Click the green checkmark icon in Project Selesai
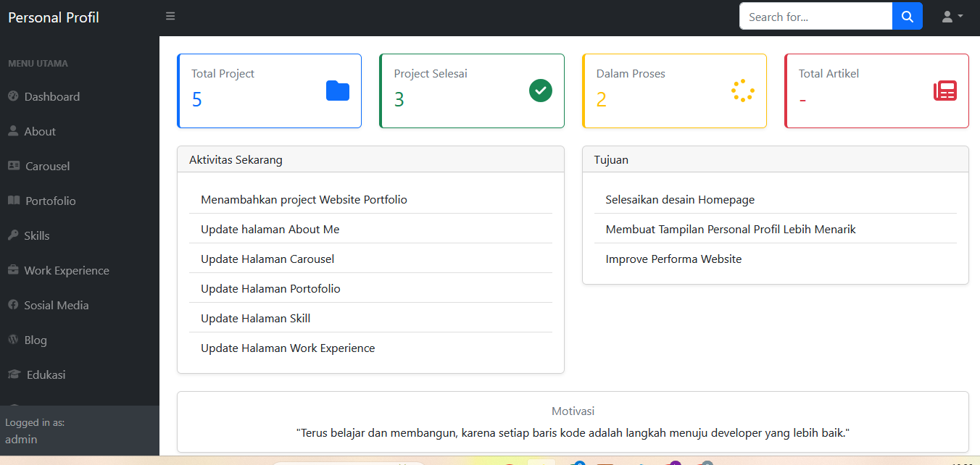This screenshot has height=465, width=980. [x=541, y=91]
